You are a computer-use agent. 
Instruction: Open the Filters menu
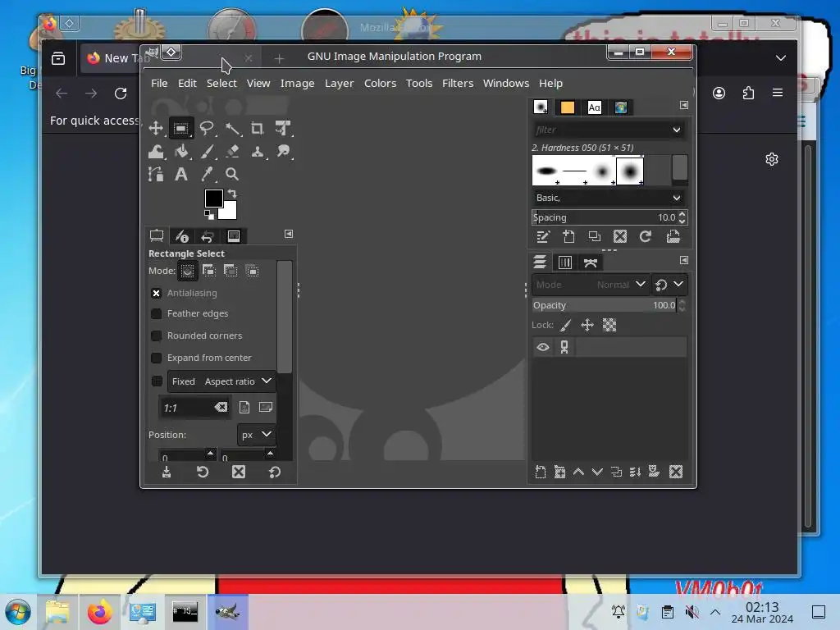click(x=458, y=83)
